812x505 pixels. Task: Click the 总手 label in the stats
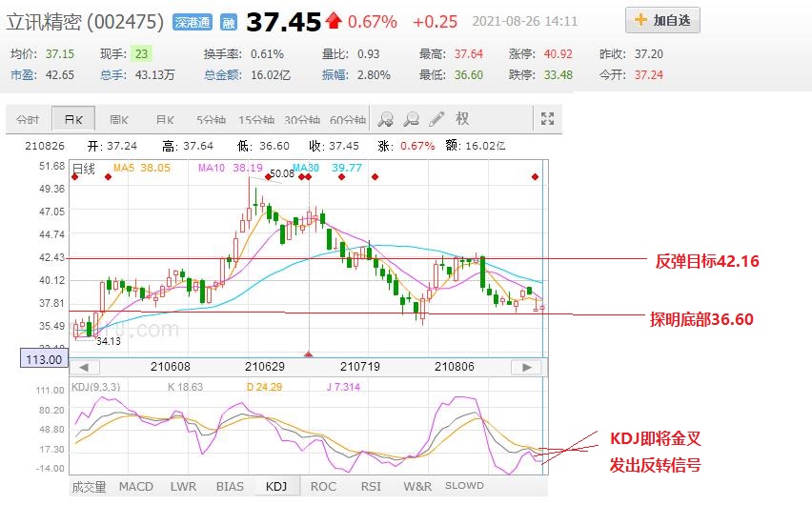tap(112, 75)
